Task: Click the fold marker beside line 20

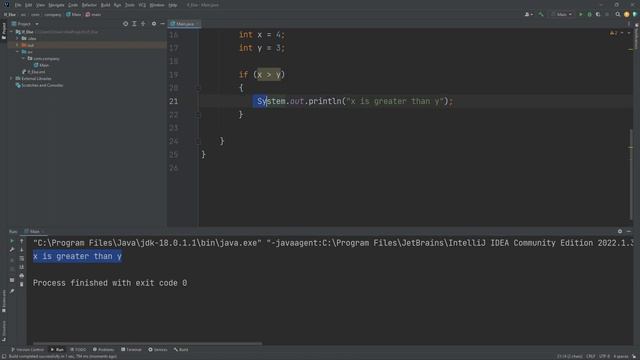Action: tap(198, 88)
